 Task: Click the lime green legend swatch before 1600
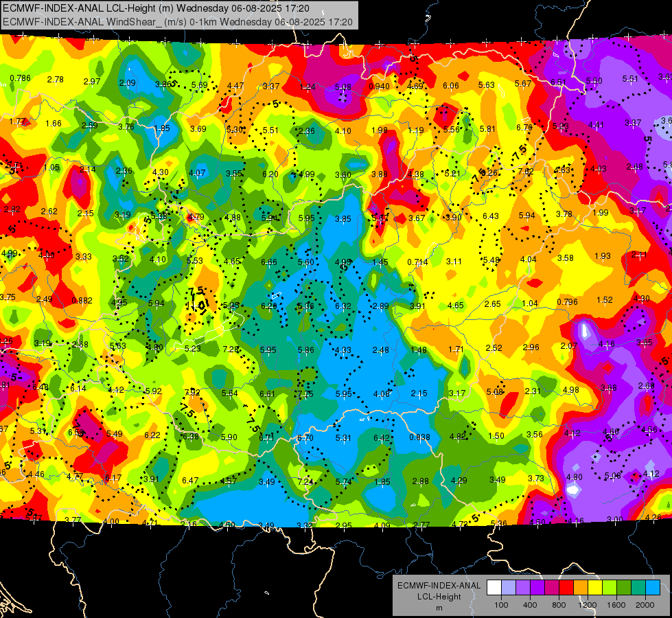(610, 588)
